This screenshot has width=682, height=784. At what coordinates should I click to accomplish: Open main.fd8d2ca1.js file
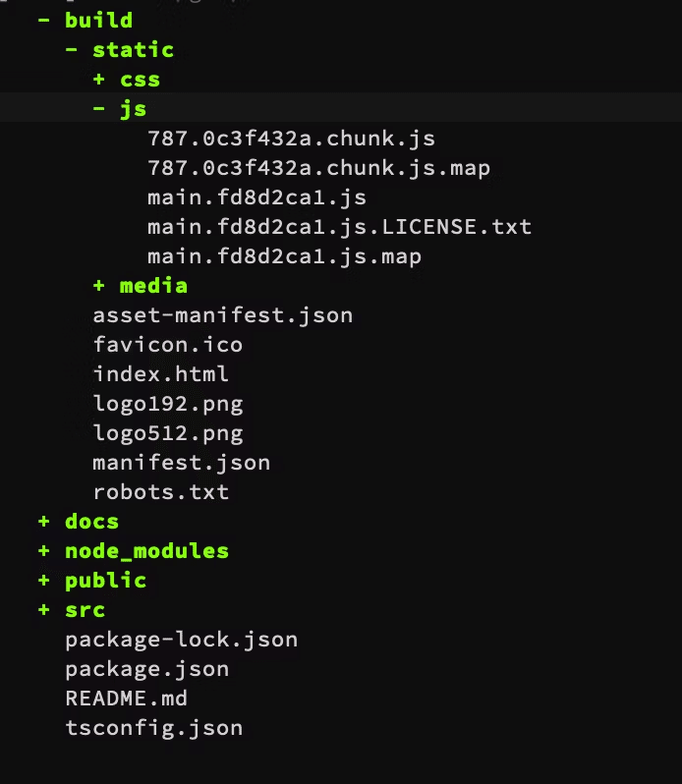coord(256,197)
